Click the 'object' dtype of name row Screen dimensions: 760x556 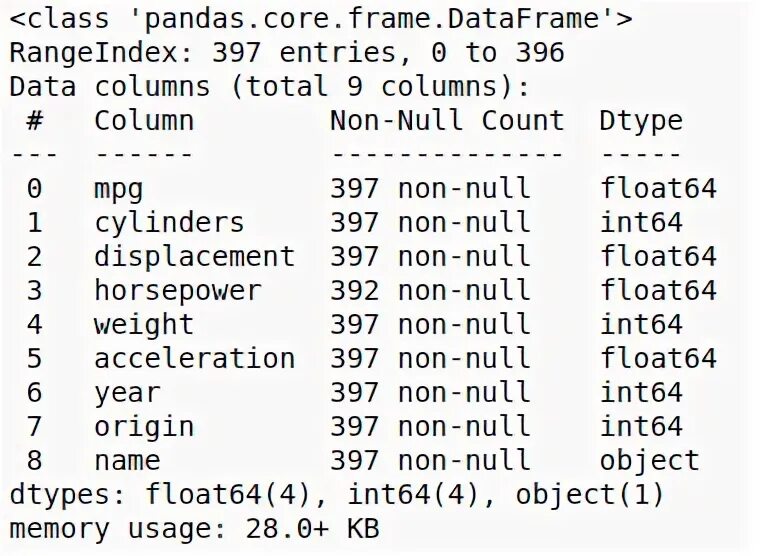tap(650, 461)
